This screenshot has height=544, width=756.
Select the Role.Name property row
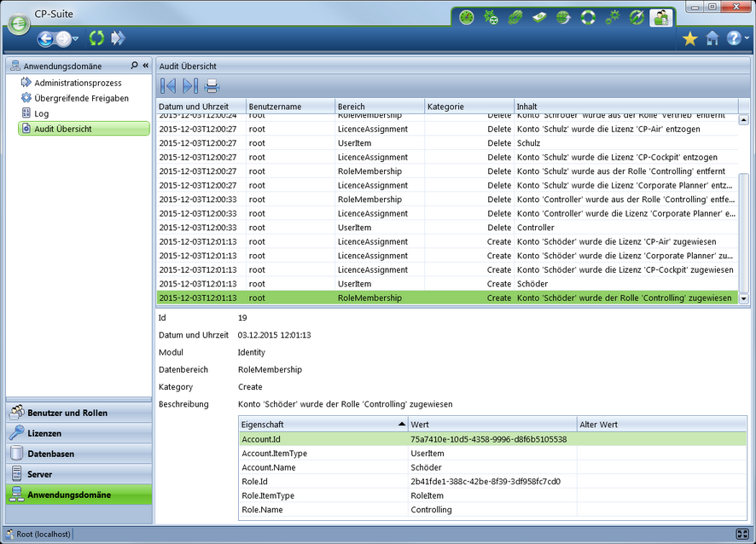coord(492,509)
